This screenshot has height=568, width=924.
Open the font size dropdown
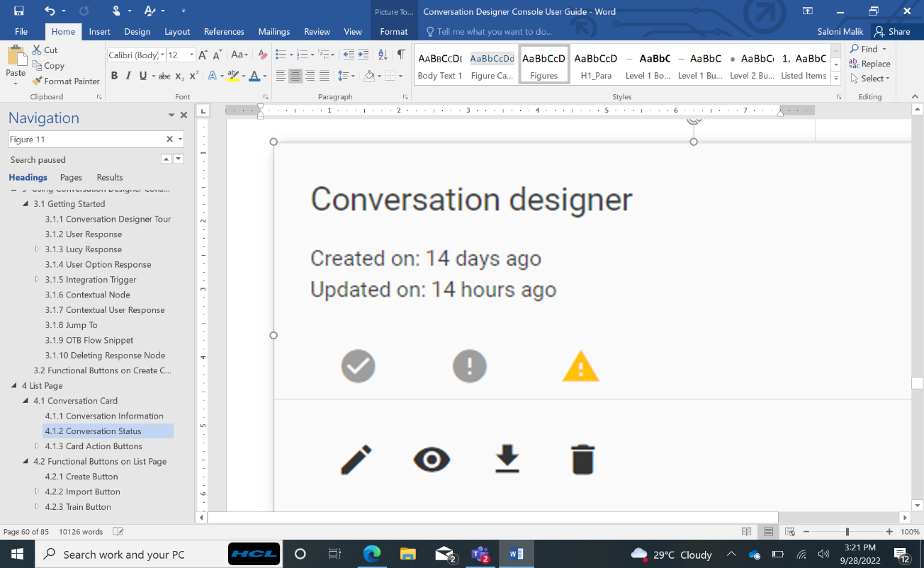(191, 55)
